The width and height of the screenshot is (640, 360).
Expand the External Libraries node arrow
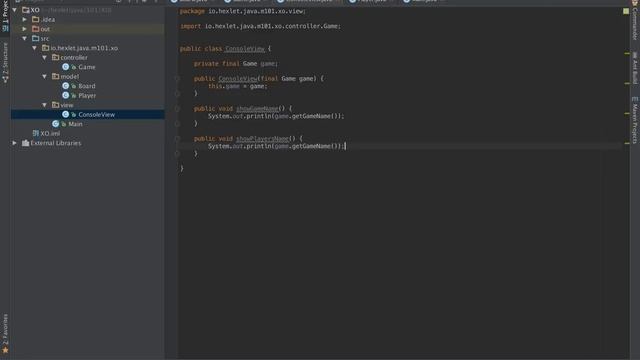coord(15,143)
